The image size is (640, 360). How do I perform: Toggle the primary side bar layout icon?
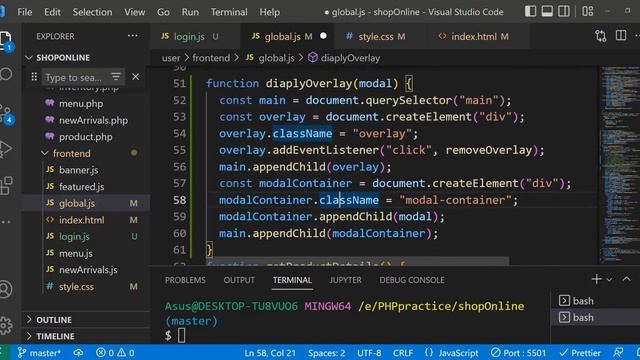pos(531,11)
